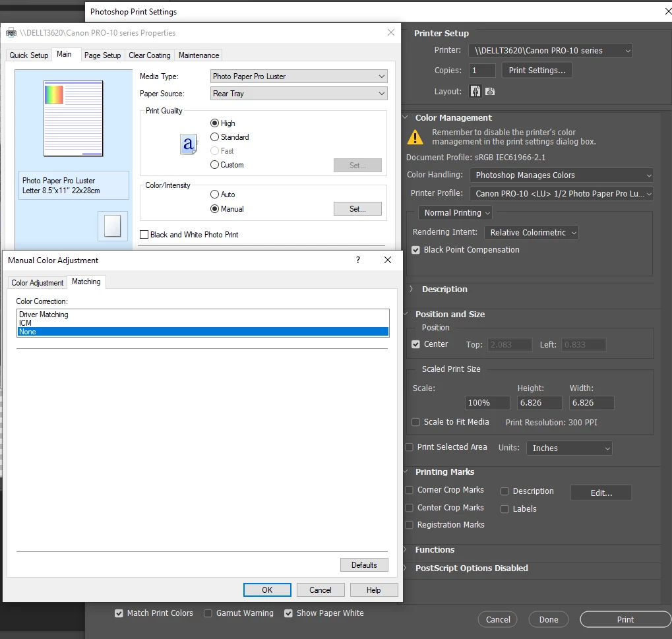This screenshot has width=672, height=639.
Task: Click the Scale 100% input field
Action: coord(487,403)
